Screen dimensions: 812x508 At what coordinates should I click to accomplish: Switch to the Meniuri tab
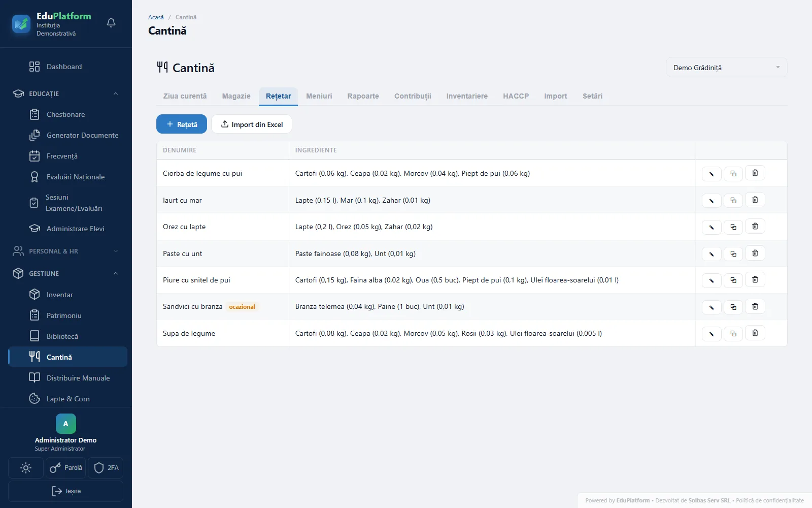click(x=319, y=96)
